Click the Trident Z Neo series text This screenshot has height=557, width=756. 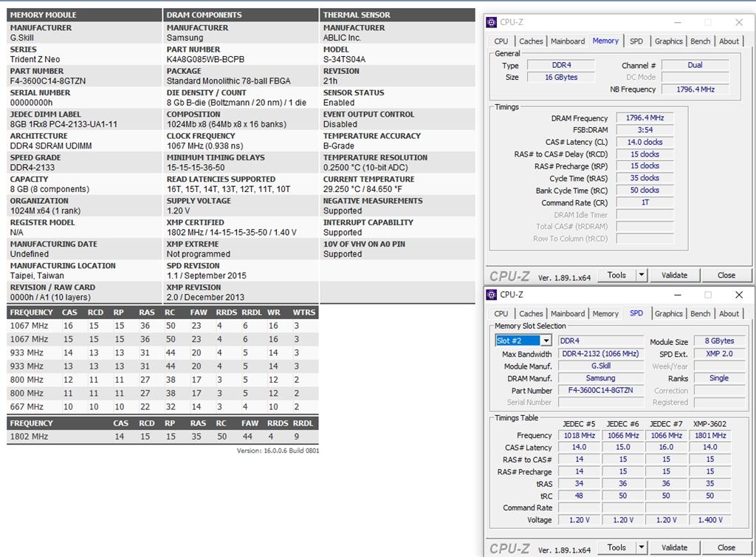pyautogui.click(x=35, y=59)
